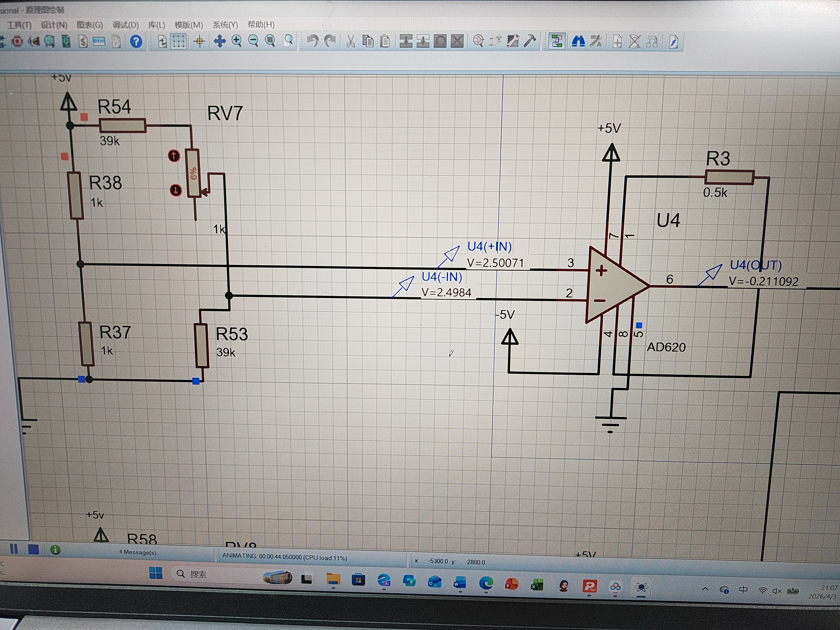The height and width of the screenshot is (630, 840).
Task: Toggle wire autorouter icon in toolbar
Action: pos(557,41)
